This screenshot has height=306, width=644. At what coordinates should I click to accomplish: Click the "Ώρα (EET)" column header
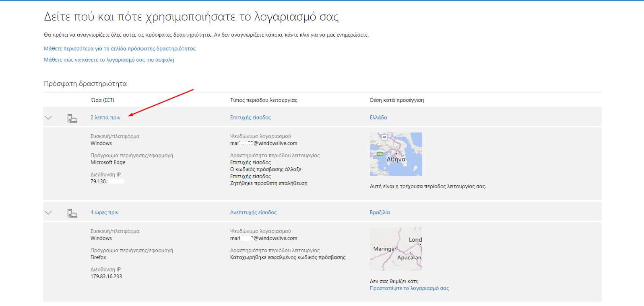[102, 100]
